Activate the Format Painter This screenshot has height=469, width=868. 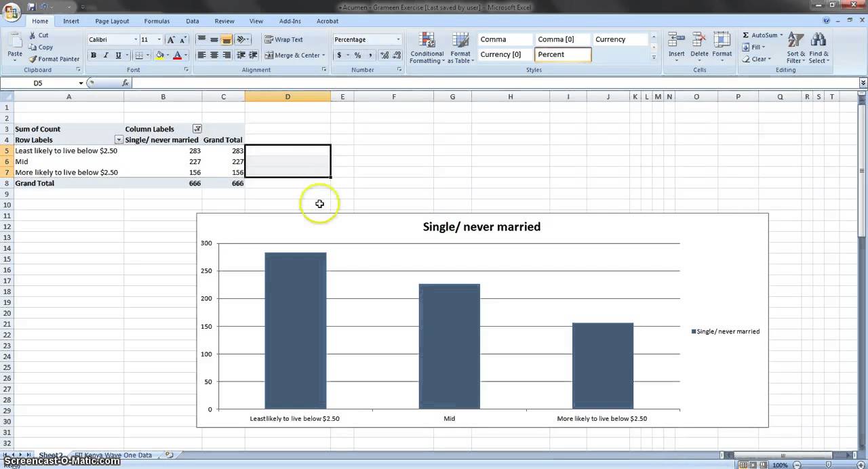[x=54, y=59]
